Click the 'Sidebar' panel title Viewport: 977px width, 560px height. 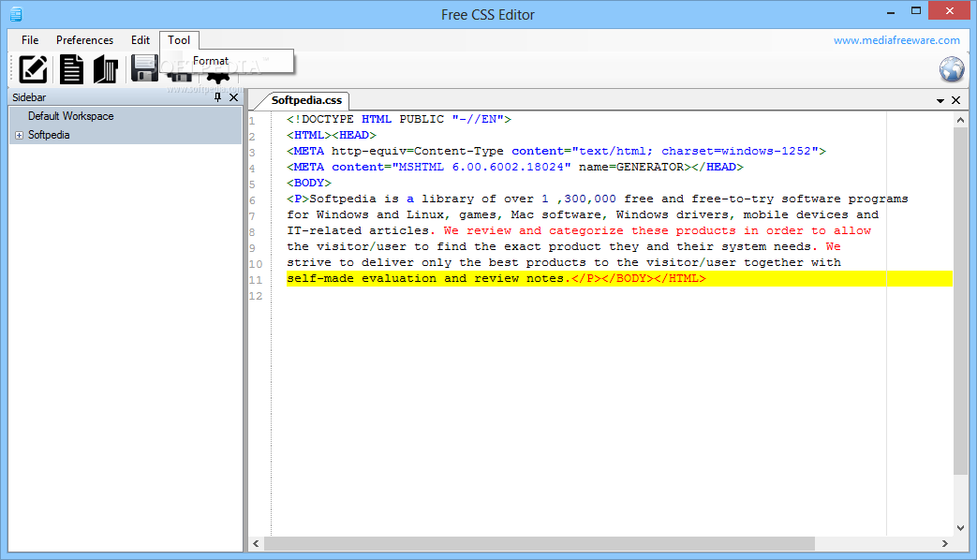(29, 97)
